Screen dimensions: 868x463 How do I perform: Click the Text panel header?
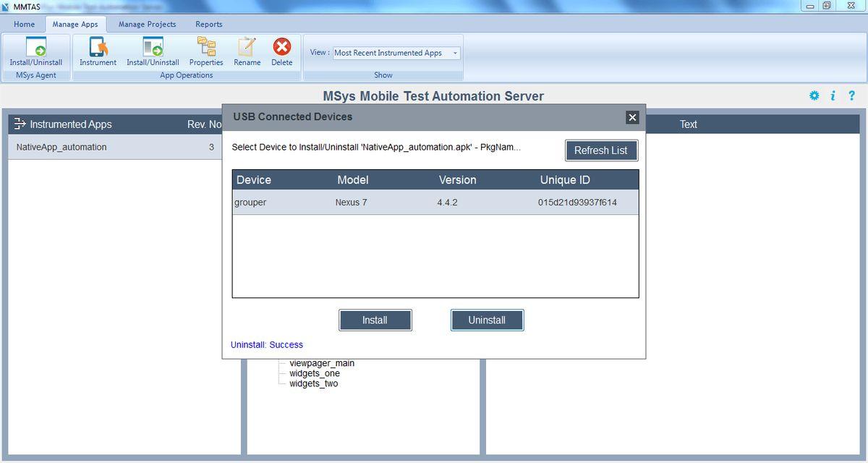(x=688, y=124)
